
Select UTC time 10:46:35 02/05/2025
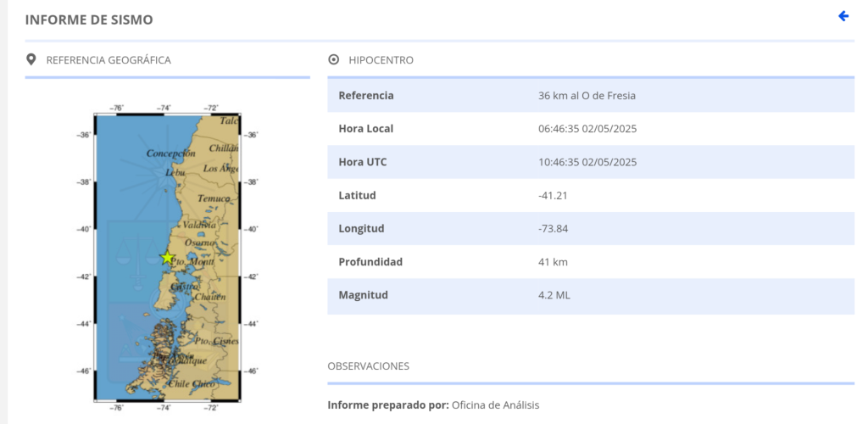[587, 162]
